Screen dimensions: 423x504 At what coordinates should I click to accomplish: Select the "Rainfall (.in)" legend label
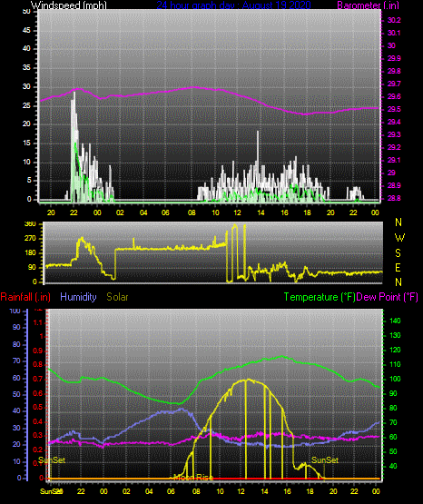tap(25, 297)
